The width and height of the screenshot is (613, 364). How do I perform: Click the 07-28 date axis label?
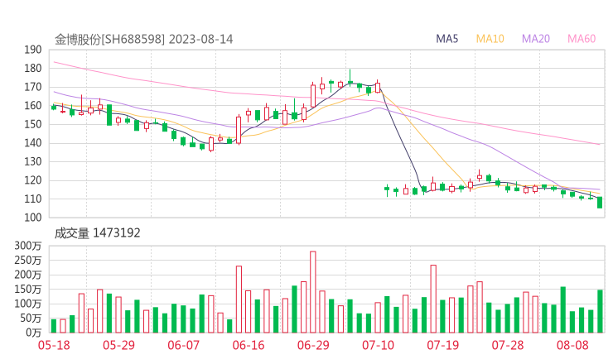[x=508, y=345]
